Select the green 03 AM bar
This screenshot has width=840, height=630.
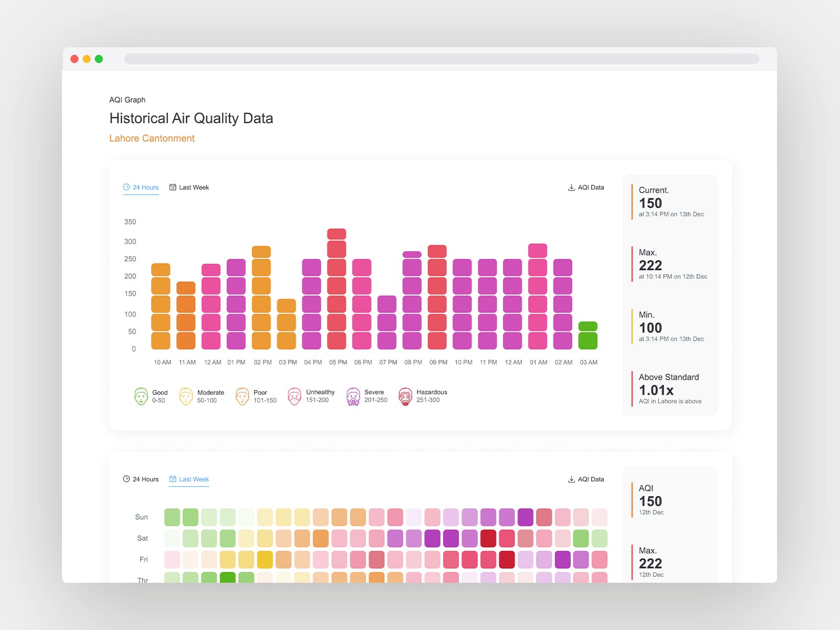(588, 335)
